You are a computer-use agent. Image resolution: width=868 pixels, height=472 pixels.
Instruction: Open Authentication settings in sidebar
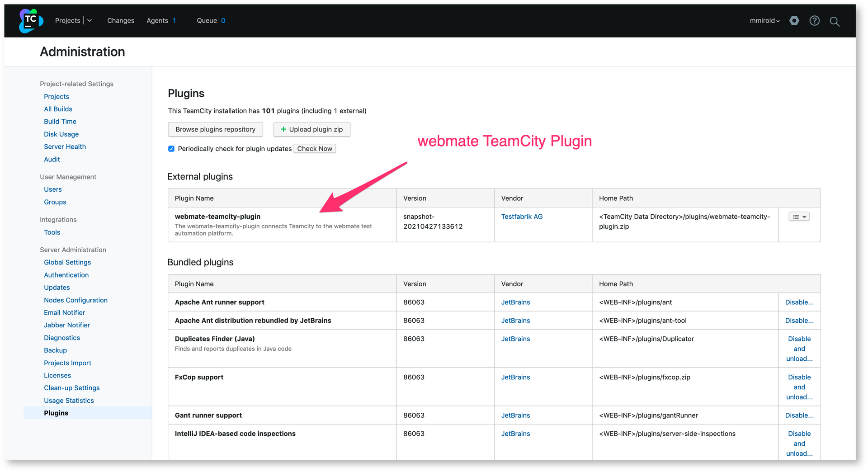(x=66, y=275)
